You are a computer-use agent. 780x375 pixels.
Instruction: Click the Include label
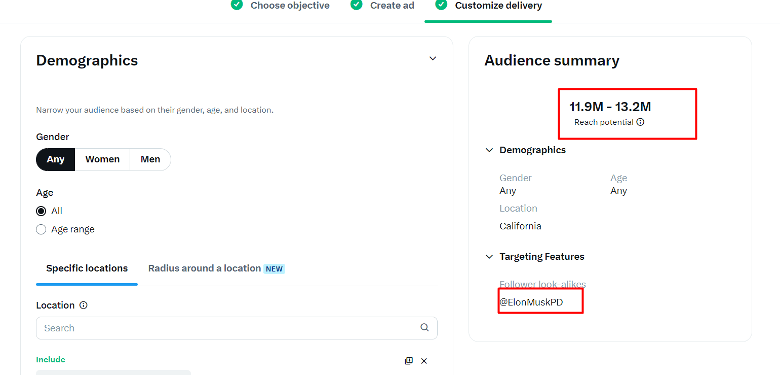pos(51,359)
